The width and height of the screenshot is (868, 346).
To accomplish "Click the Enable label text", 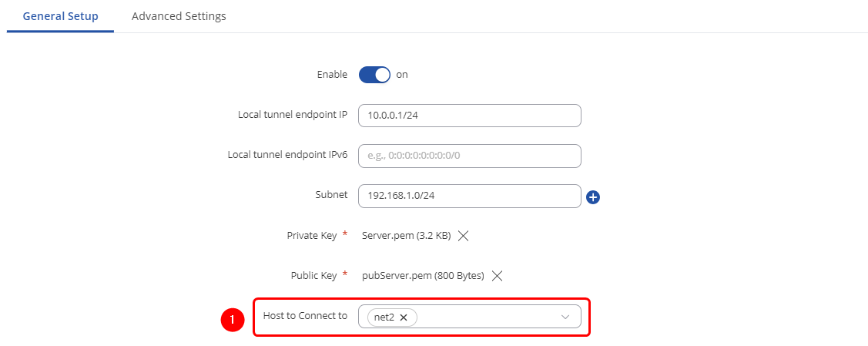I will (x=333, y=75).
